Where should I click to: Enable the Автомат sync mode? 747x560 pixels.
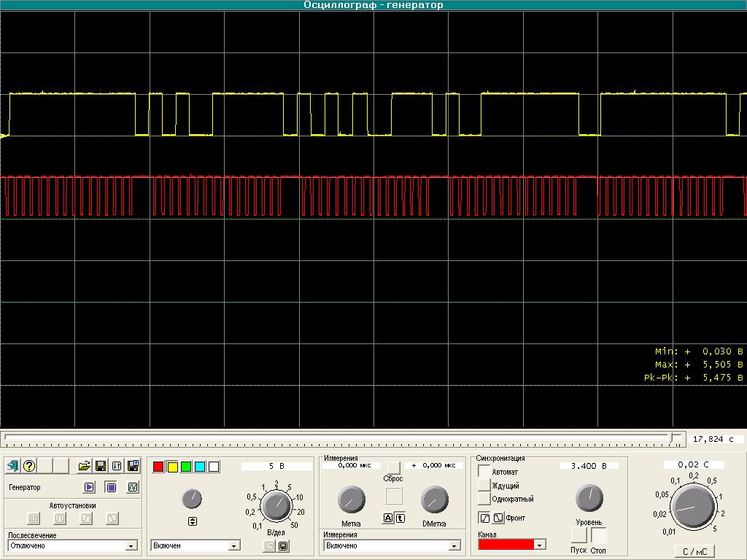click(484, 472)
